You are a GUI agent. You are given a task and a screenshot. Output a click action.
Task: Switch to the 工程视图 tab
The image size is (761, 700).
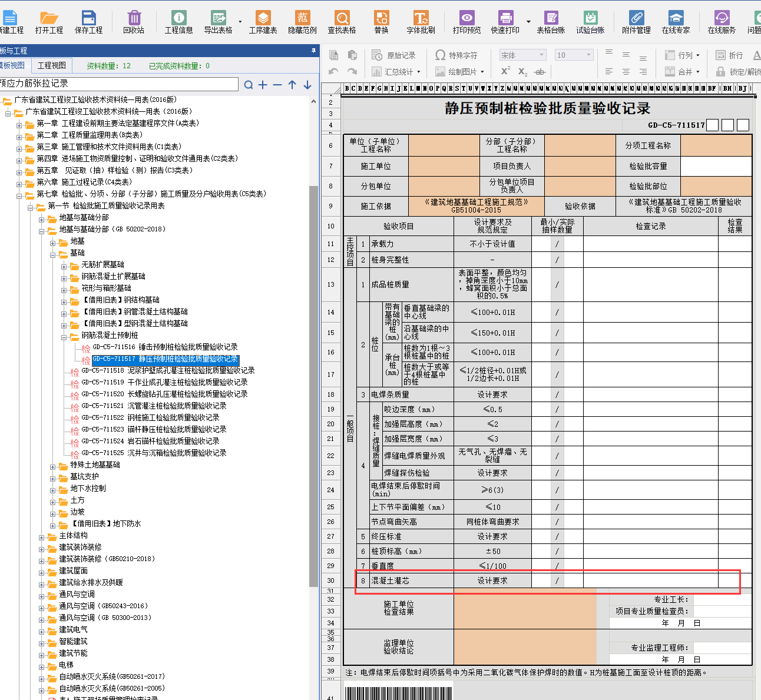click(x=52, y=65)
